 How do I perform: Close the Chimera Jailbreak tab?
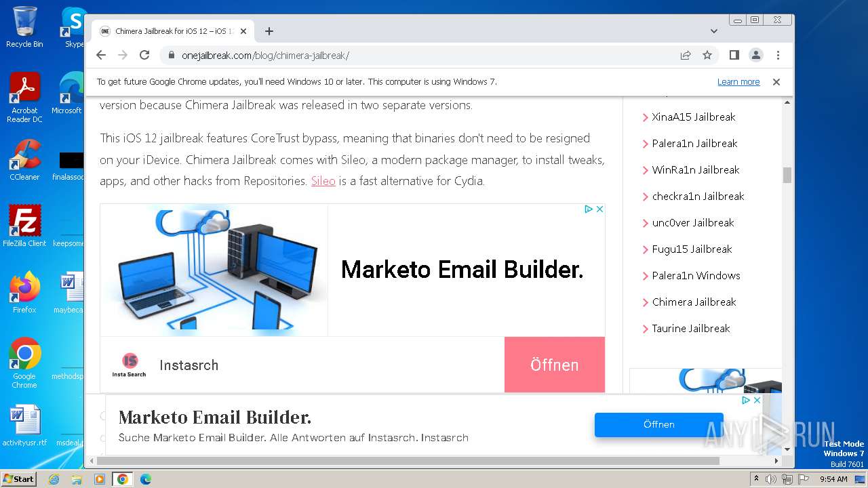click(x=243, y=31)
